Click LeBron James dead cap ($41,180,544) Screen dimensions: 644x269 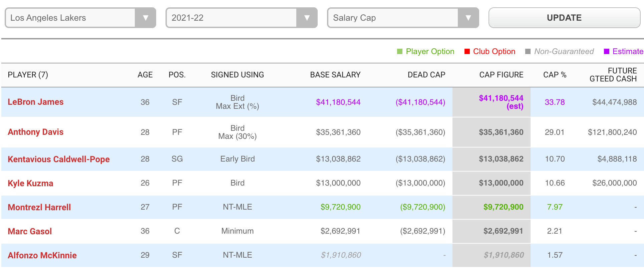[420, 102]
